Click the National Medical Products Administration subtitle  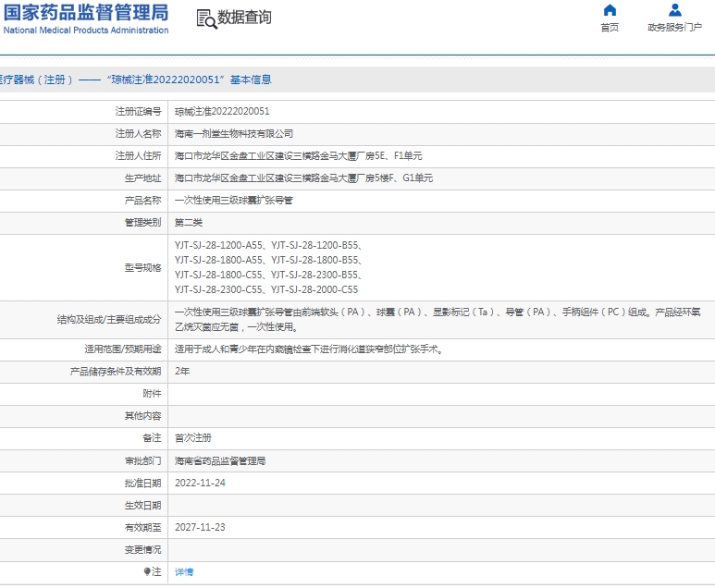(86, 31)
